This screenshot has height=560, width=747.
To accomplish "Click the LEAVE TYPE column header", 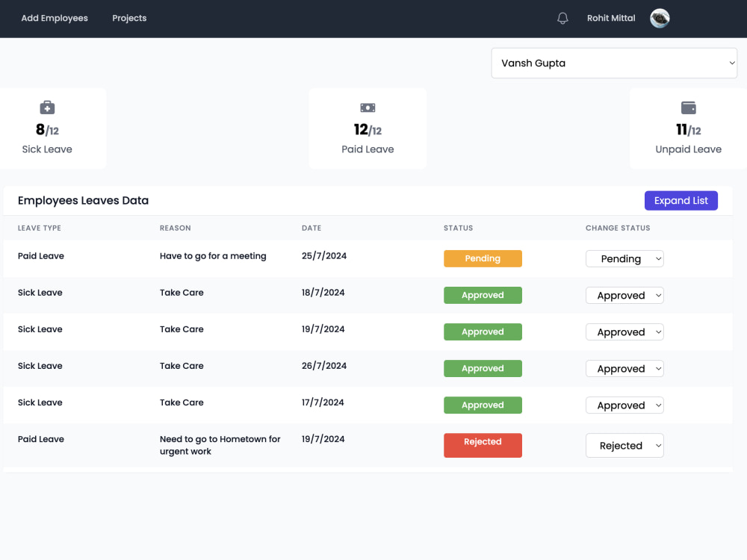I will click(40, 228).
